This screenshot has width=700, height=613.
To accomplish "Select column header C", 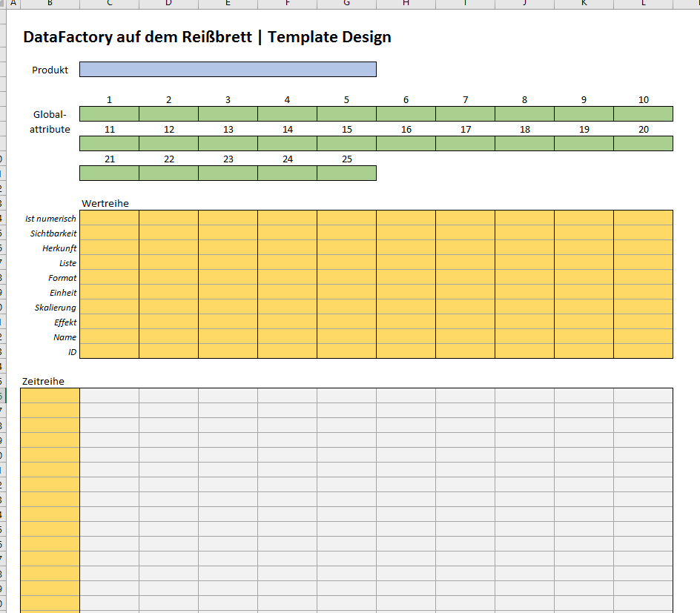I will (109, 4).
